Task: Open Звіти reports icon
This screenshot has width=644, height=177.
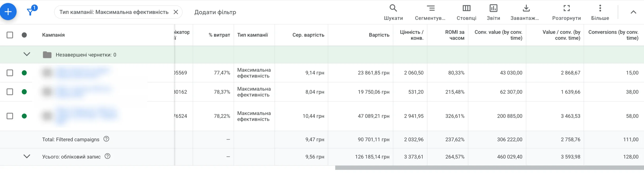Action: pos(493,12)
